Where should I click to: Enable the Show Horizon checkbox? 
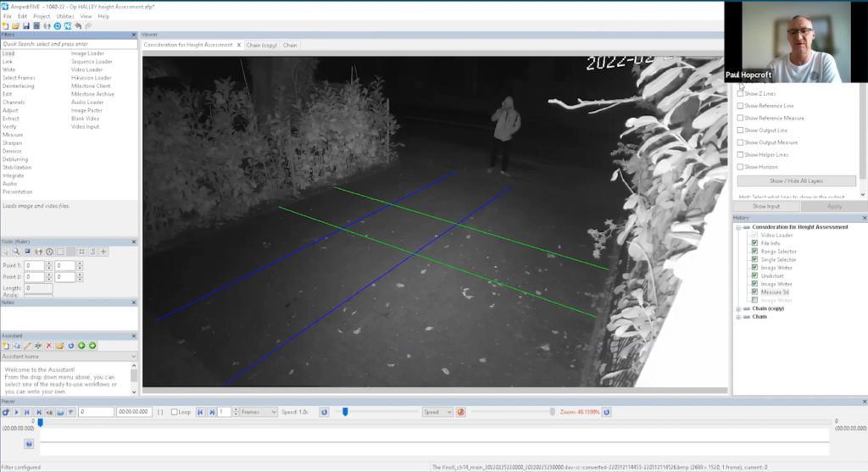[x=740, y=167]
